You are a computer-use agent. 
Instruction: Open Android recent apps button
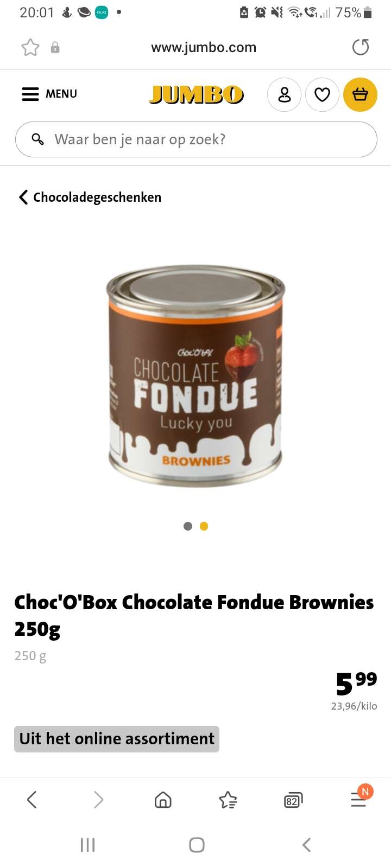[x=87, y=845]
